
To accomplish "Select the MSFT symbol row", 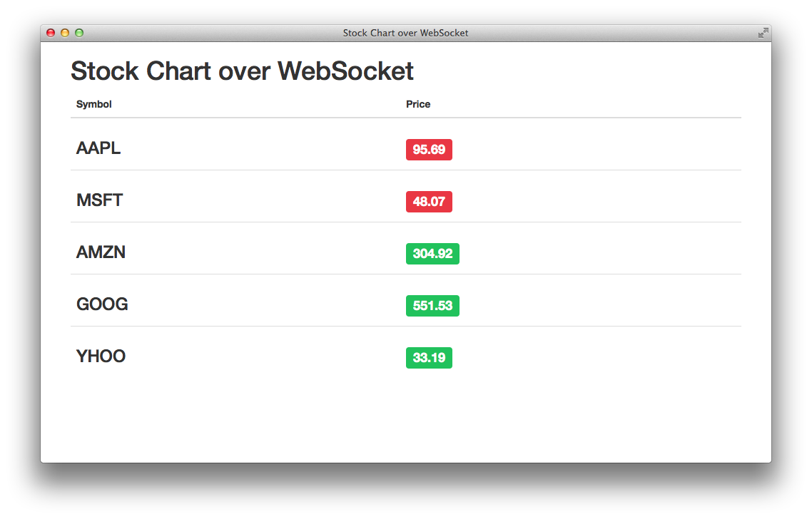I will click(100, 200).
